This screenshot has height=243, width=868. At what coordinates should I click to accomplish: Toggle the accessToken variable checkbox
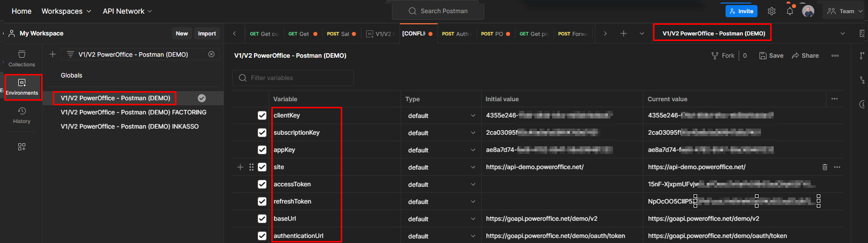(x=262, y=184)
